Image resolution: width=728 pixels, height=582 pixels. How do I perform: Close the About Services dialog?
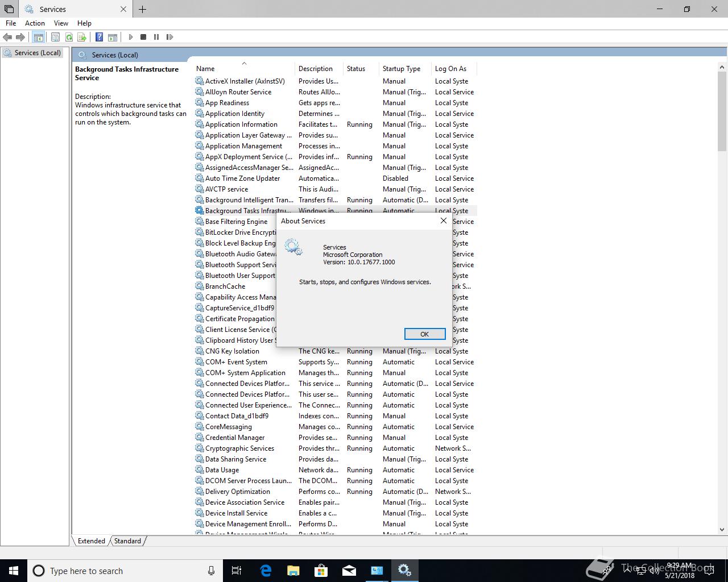coord(444,221)
